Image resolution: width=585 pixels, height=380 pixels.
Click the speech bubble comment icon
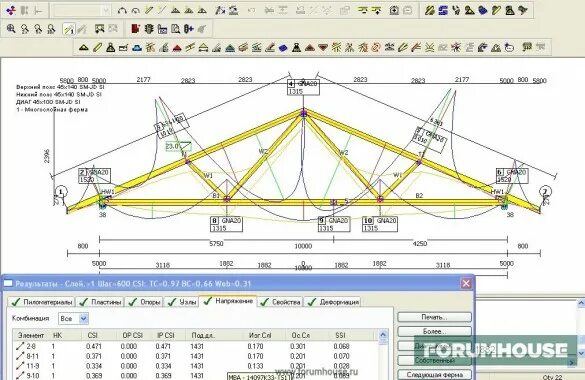[527, 47]
